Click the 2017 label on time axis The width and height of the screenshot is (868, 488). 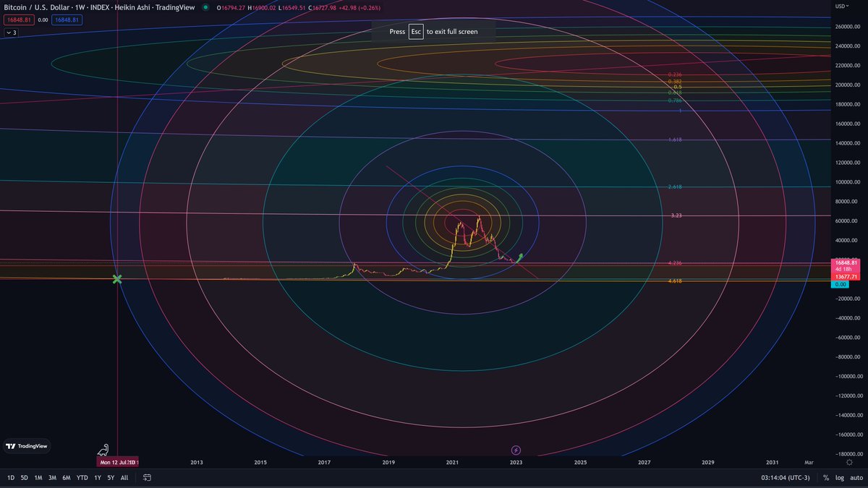click(325, 461)
